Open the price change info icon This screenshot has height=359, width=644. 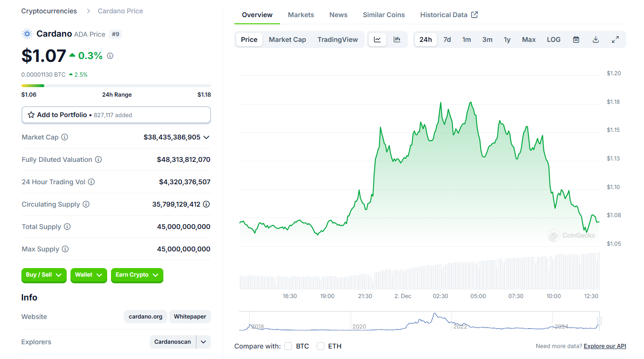(x=110, y=56)
